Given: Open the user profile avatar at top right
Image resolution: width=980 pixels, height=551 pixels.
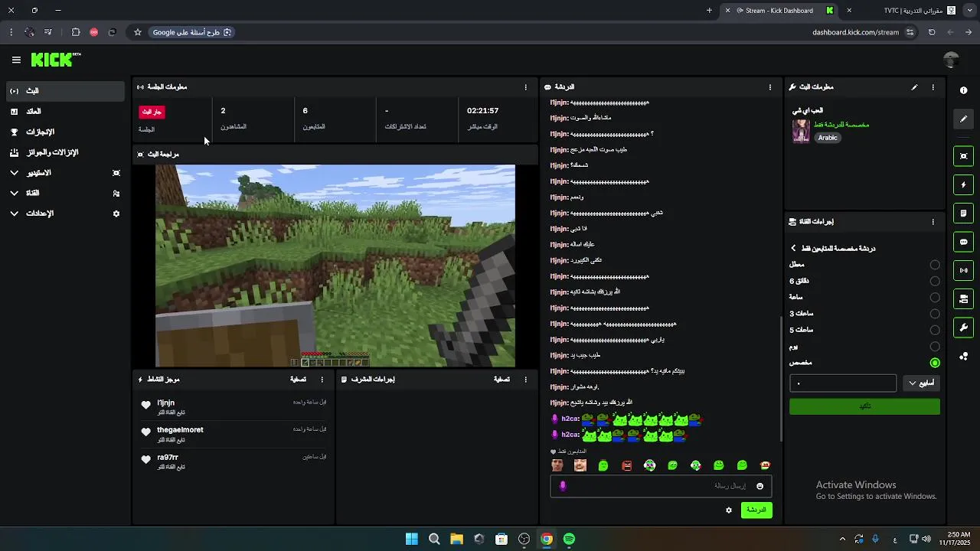Looking at the screenshot, I should [951, 60].
